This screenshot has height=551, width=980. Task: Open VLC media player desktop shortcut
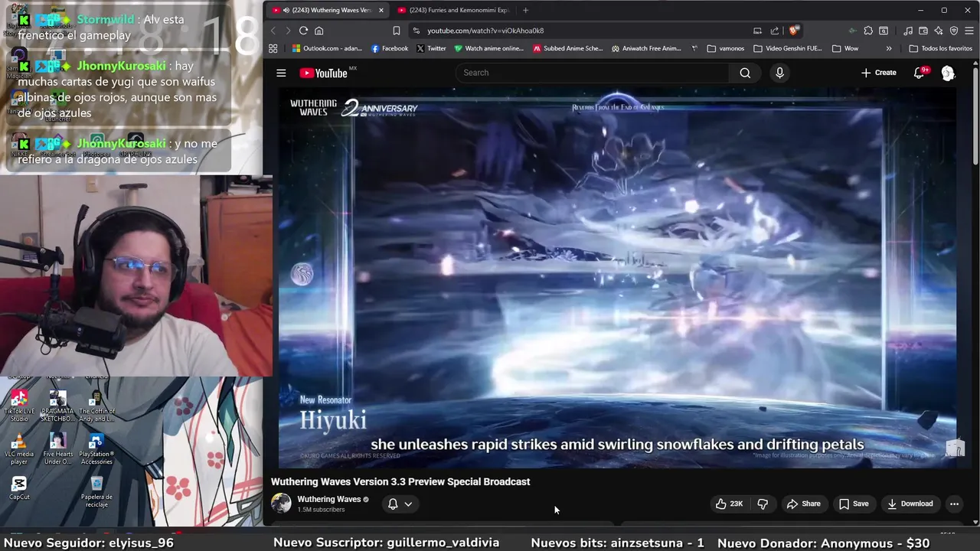click(19, 448)
